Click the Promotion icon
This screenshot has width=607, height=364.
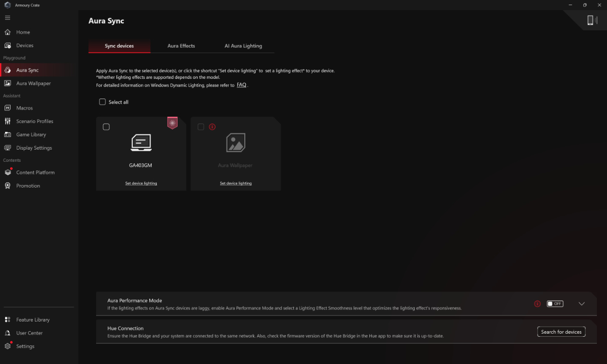point(8,186)
